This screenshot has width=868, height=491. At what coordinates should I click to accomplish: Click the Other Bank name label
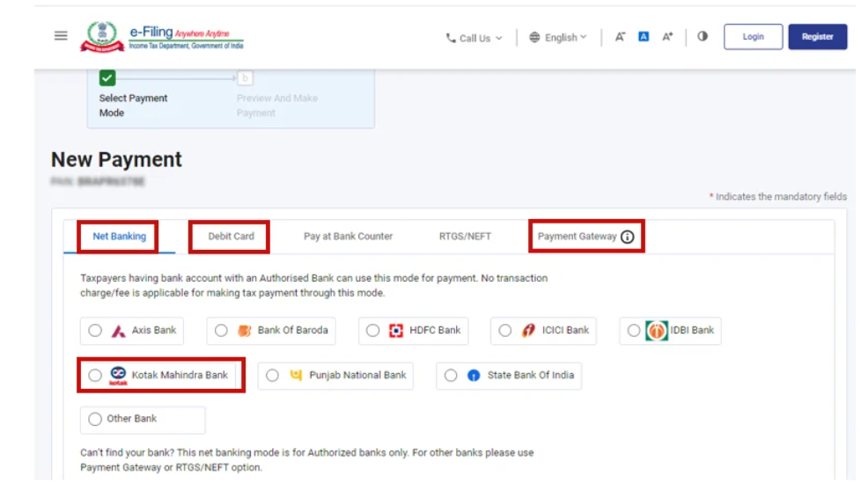[x=132, y=419]
